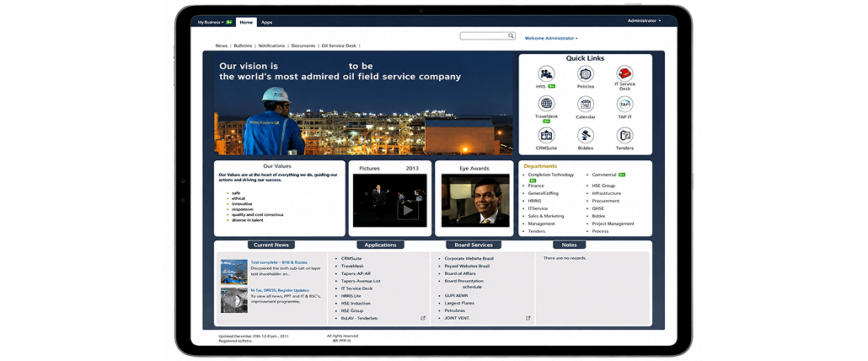Open Board Services list in new window icon
Image resolution: width=868 pixels, height=361 pixels.
click(528, 318)
